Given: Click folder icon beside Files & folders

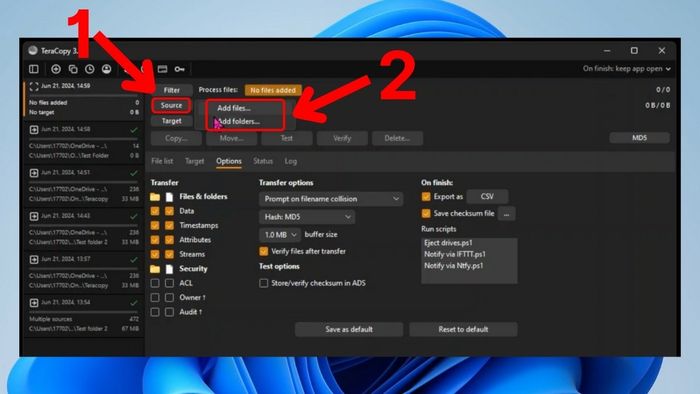Looking at the screenshot, I should click(x=155, y=197).
